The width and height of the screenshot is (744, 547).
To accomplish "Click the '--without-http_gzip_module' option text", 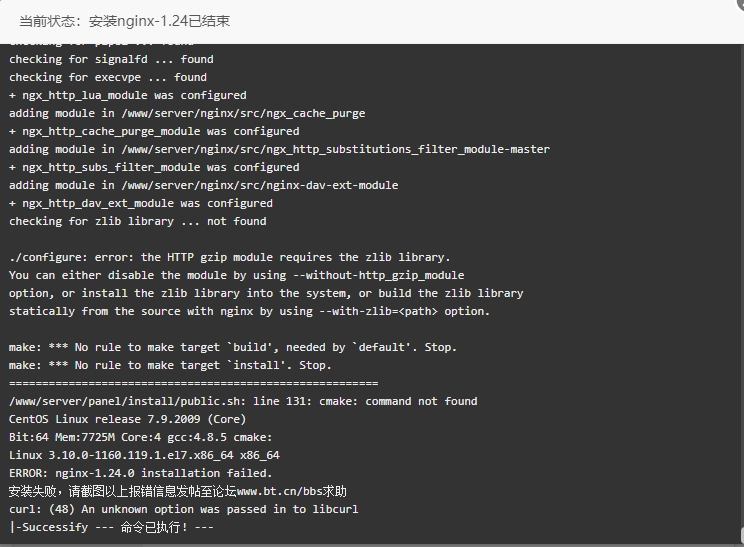I will 379,275.
